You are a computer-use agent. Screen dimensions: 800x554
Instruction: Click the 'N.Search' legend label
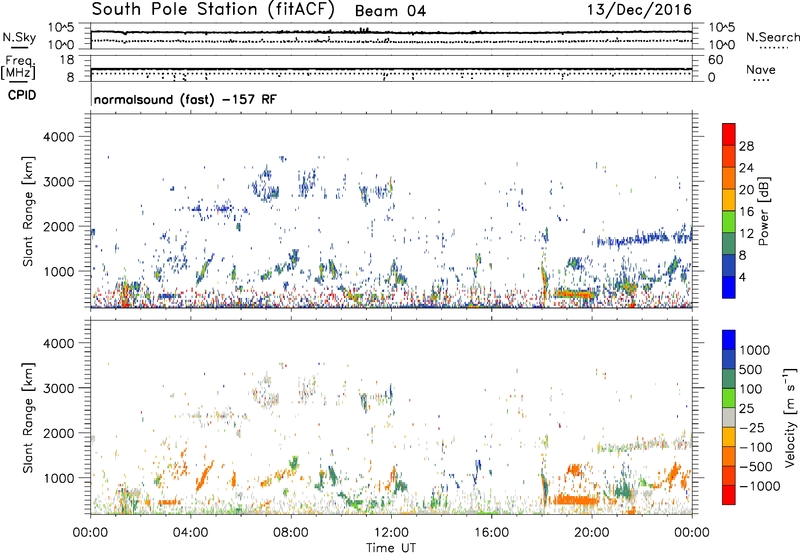[x=772, y=37]
